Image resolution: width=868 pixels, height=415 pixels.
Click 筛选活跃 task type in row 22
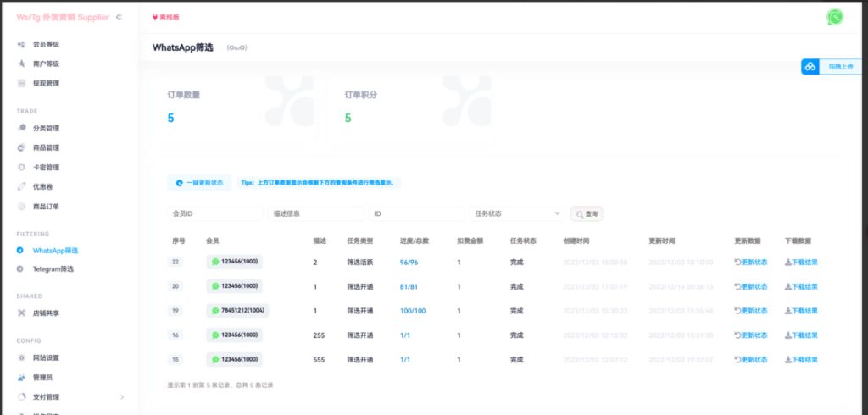[x=359, y=263]
